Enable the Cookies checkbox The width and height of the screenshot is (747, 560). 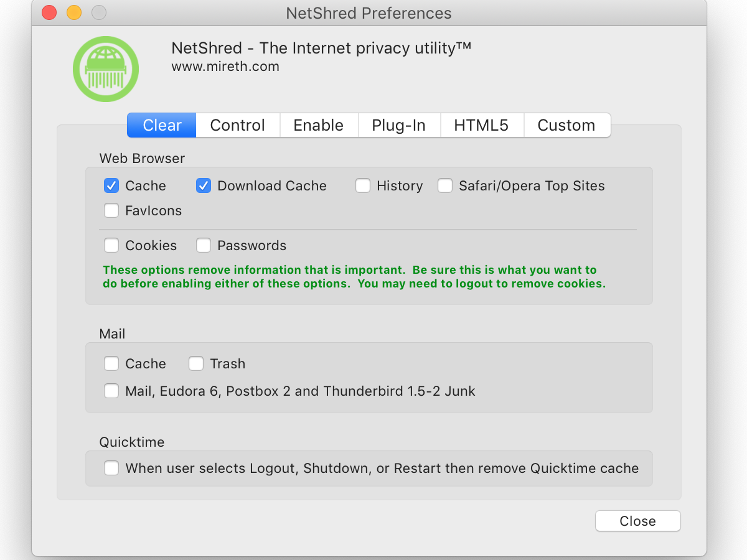tap(111, 245)
